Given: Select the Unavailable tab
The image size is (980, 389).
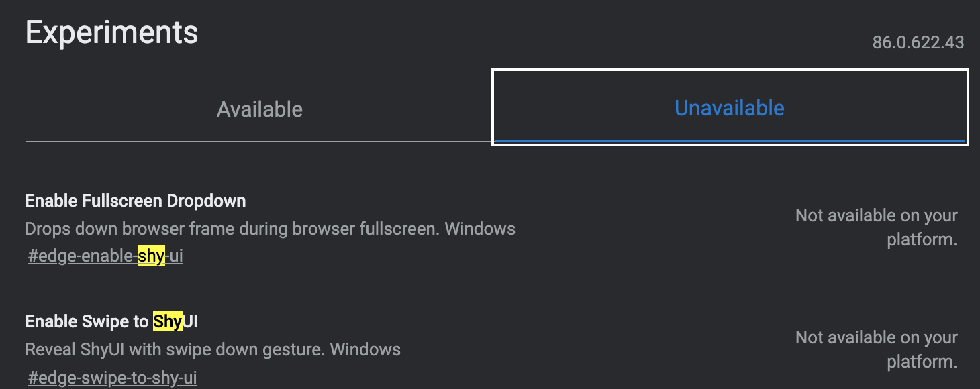Looking at the screenshot, I should click(x=729, y=108).
